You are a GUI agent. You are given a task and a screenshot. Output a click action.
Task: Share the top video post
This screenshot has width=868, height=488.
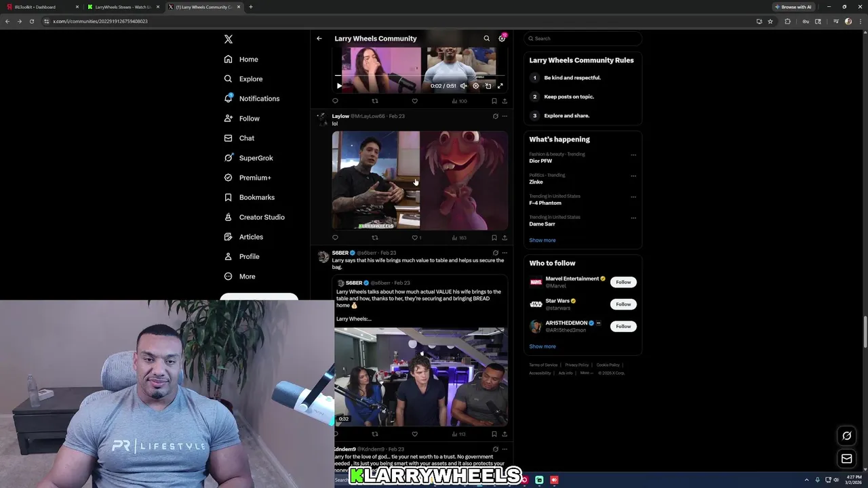point(505,101)
